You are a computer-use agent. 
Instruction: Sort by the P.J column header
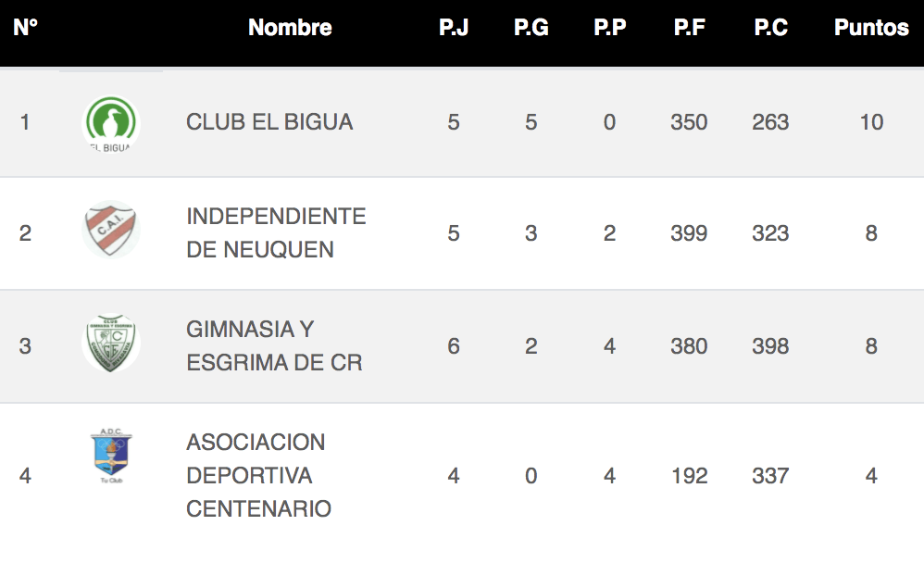tap(453, 28)
